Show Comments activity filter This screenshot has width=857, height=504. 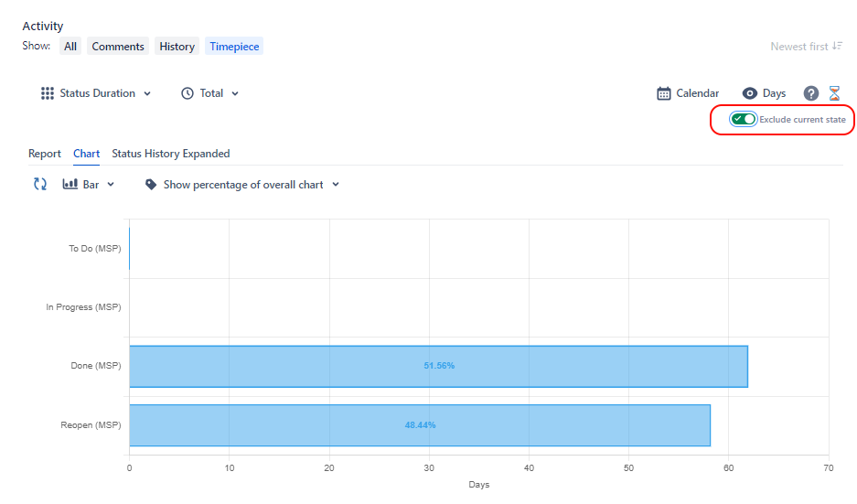pos(118,47)
